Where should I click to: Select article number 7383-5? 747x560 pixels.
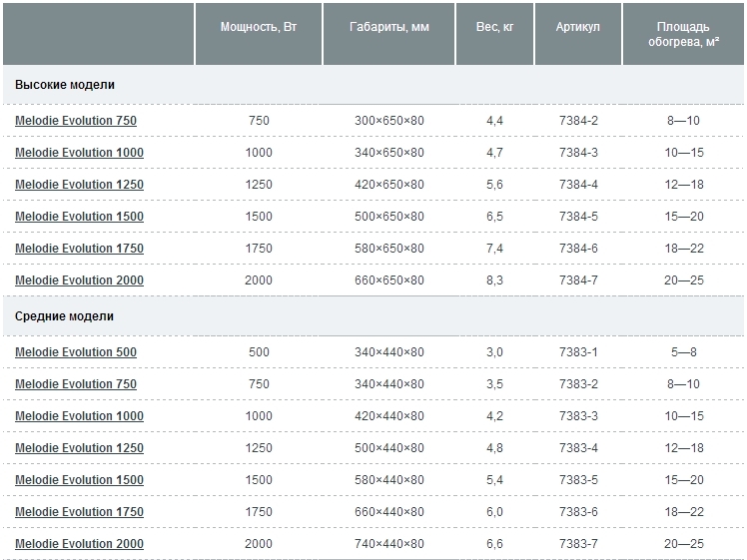(x=578, y=479)
